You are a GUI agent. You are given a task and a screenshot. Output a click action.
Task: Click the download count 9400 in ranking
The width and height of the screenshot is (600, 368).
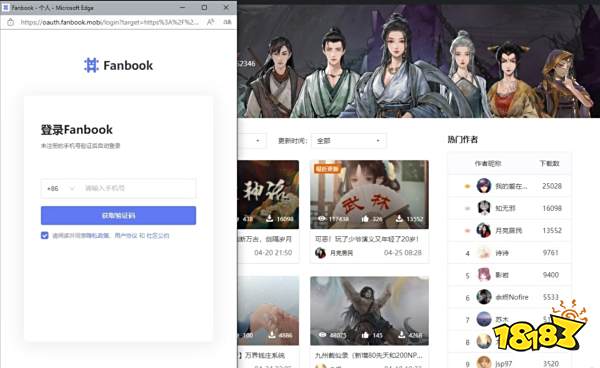click(551, 275)
